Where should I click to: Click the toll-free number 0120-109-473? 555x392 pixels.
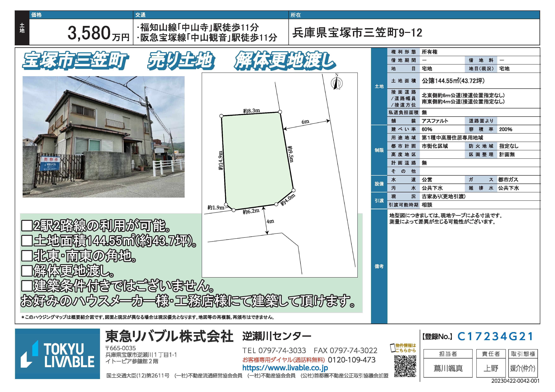click(352, 360)
